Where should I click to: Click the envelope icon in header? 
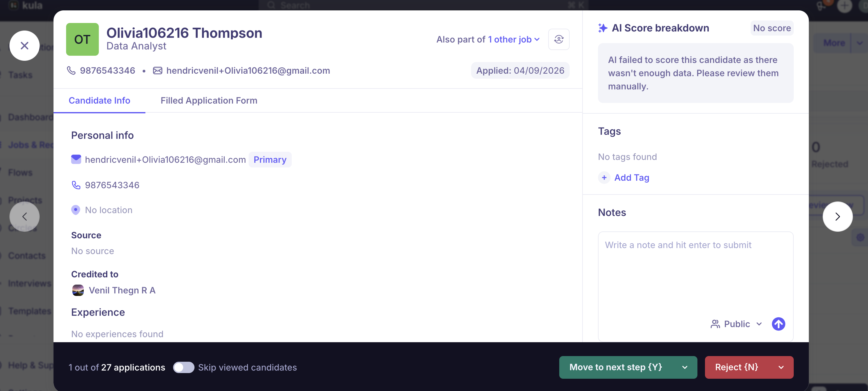point(157,71)
